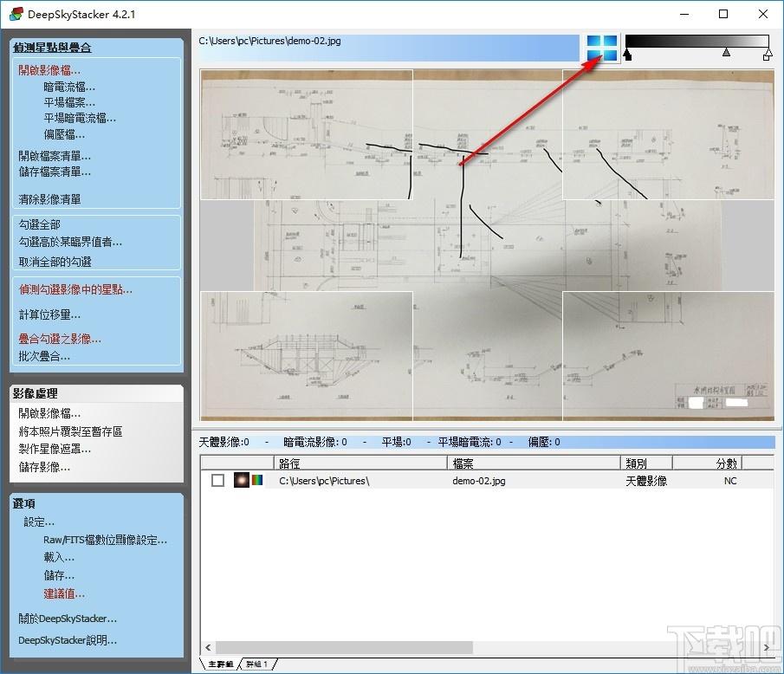Click 勾選高於某臨界值者 link
The width and height of the screenshot is (784, 674).
70,242
